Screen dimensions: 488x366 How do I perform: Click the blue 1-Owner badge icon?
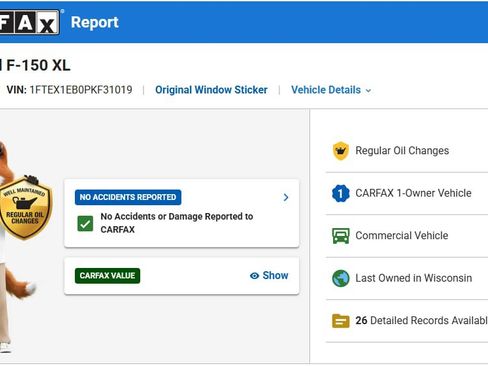341,193
